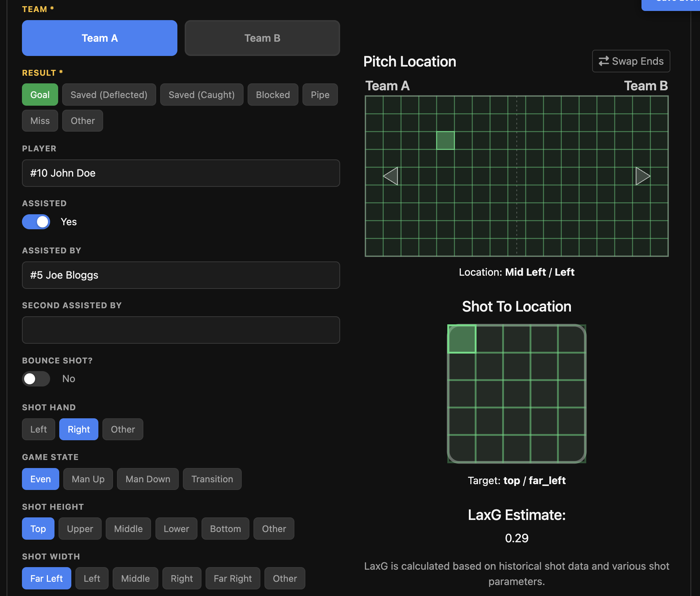Pick Other in the Result options

coord(83,121)
